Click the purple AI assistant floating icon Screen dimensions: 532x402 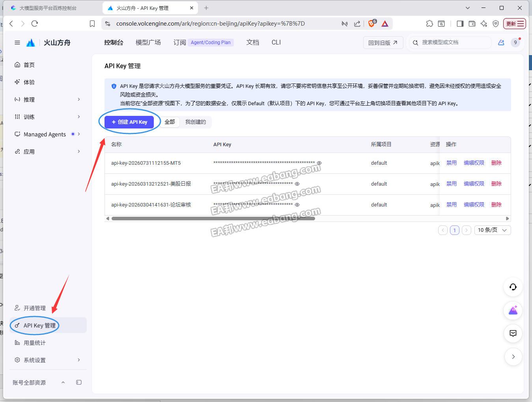(x=513, y=310)
